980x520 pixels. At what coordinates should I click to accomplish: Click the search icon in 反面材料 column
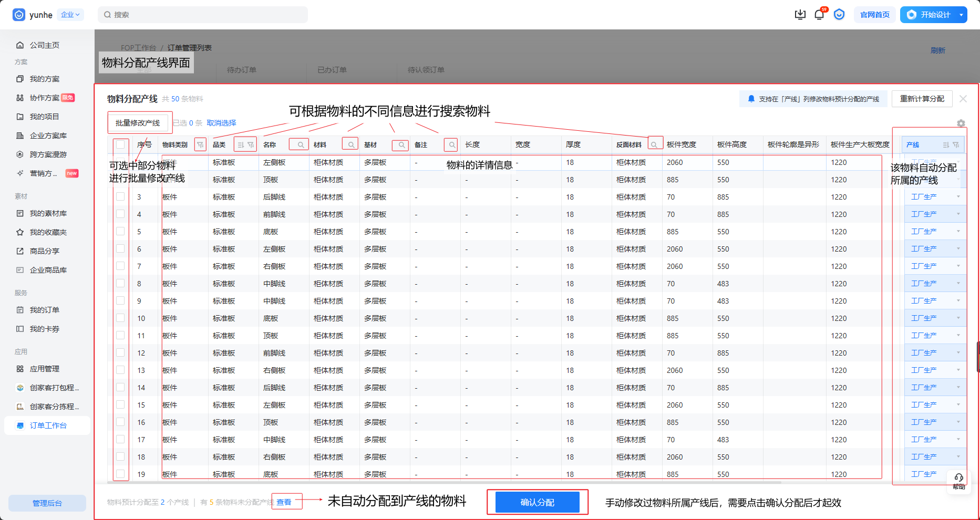[654, 144]
